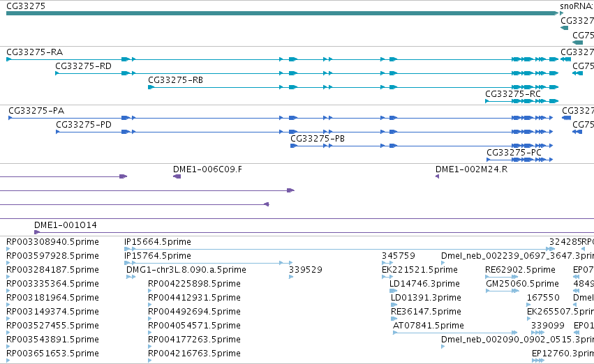594x364 pixels.
Task: Click the 339529 feature label
Action: click(x=306, y=270)
